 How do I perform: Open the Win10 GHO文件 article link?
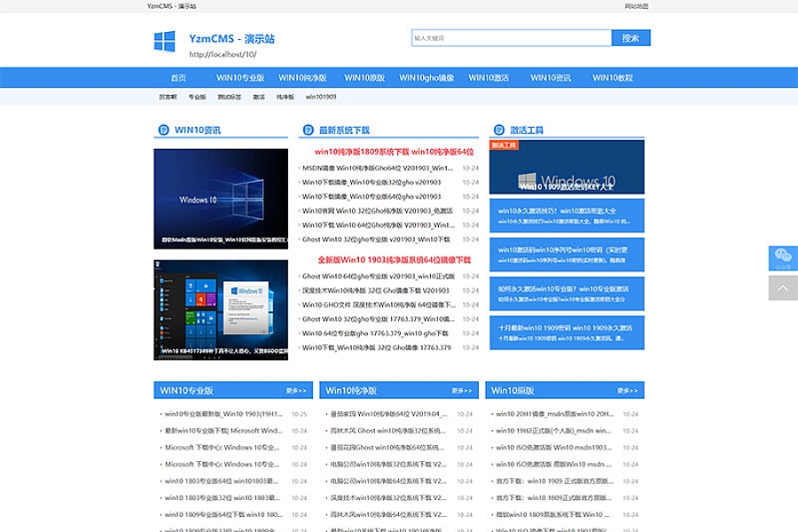pos(379,305)
